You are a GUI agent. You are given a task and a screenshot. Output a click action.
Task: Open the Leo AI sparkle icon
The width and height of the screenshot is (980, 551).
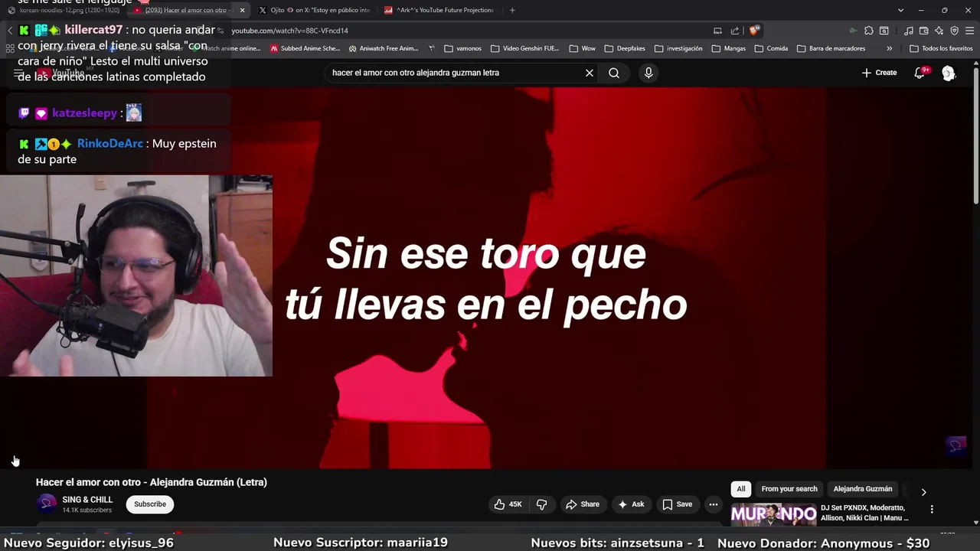click(x=939, y=31)
